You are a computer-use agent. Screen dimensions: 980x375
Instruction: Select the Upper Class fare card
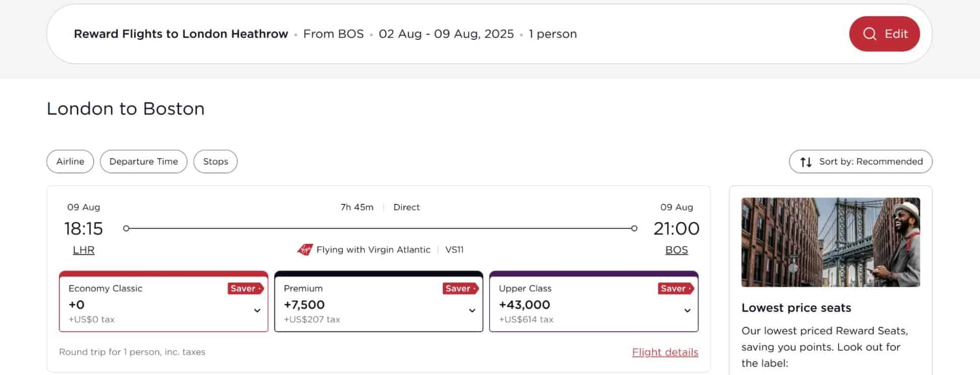594,302
